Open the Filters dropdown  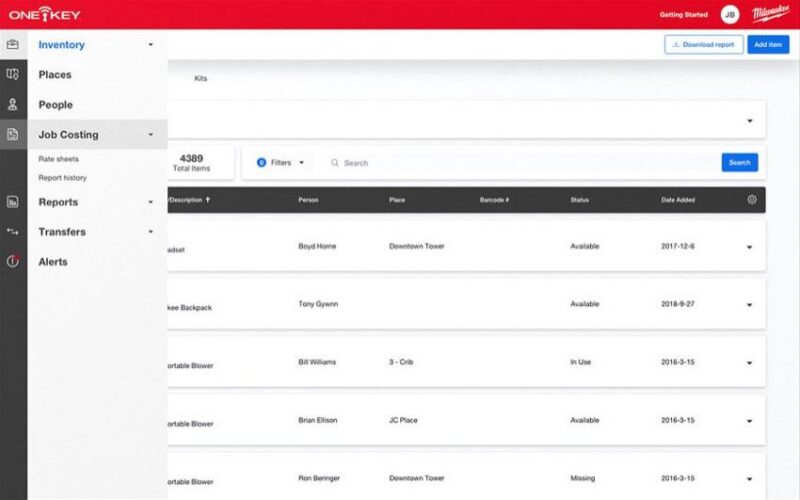281,163
